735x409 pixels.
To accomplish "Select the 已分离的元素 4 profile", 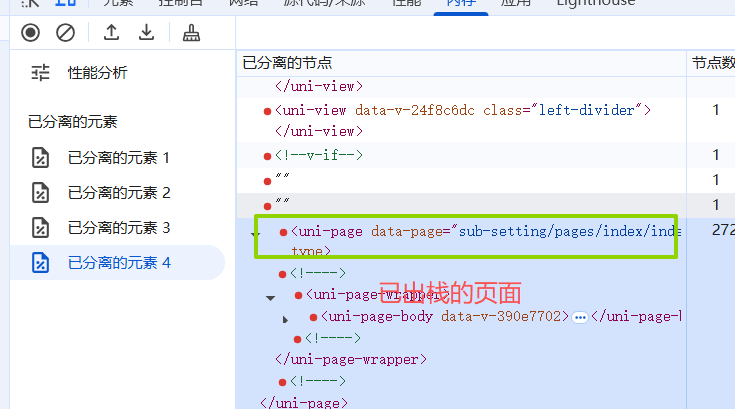I will point(119,263).
